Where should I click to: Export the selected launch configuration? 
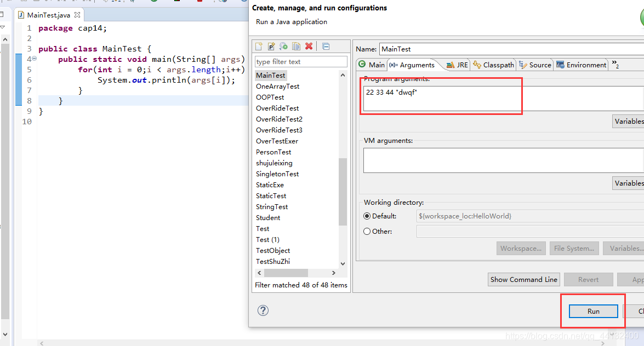tap(283, 47)
